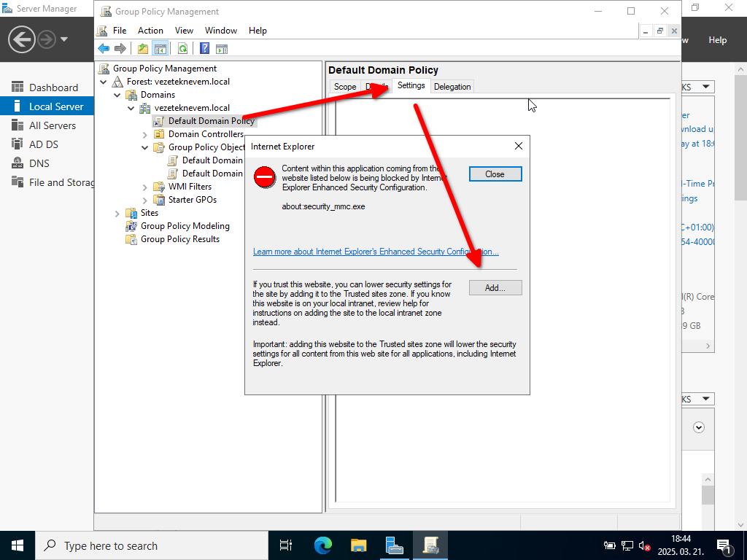This screenshot has width=747, height=560.
Task: Click the Up One Level folder icon
Action: point(143,49)
